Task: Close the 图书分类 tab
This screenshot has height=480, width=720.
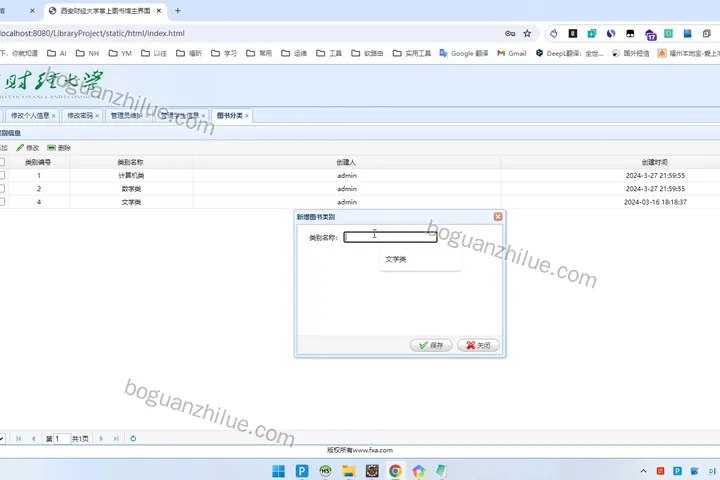Action: coord(247,116)
